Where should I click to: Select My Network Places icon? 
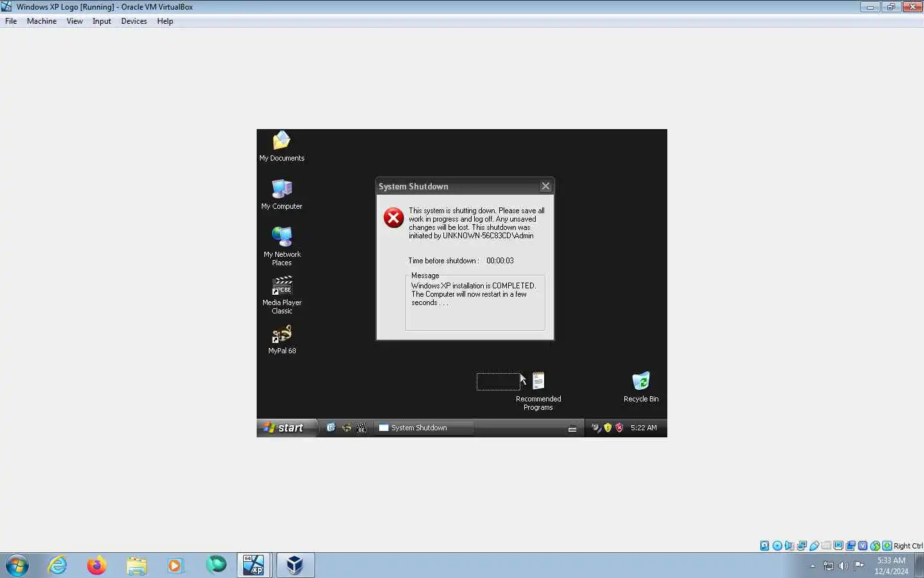point(282,246)
